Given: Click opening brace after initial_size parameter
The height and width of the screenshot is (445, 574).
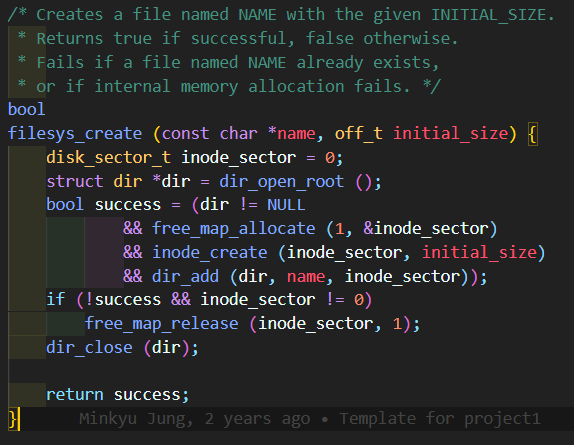Looking at the screenshot, I should pos(533,134).
